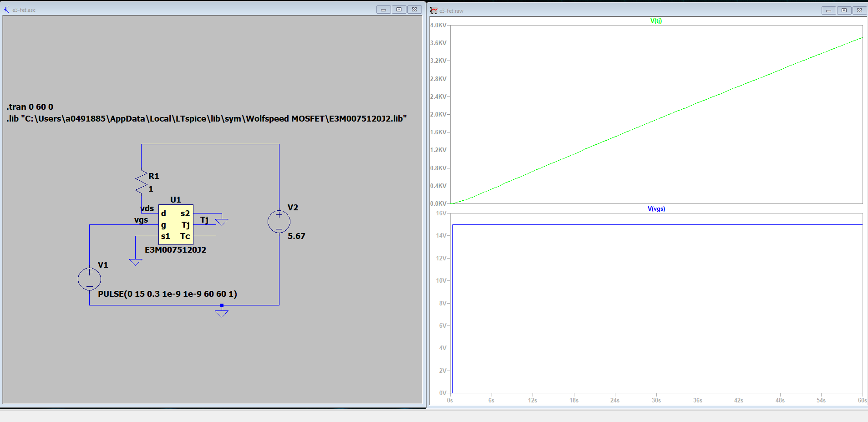Click the e3-fet.asc window title text

coord(24,10)
